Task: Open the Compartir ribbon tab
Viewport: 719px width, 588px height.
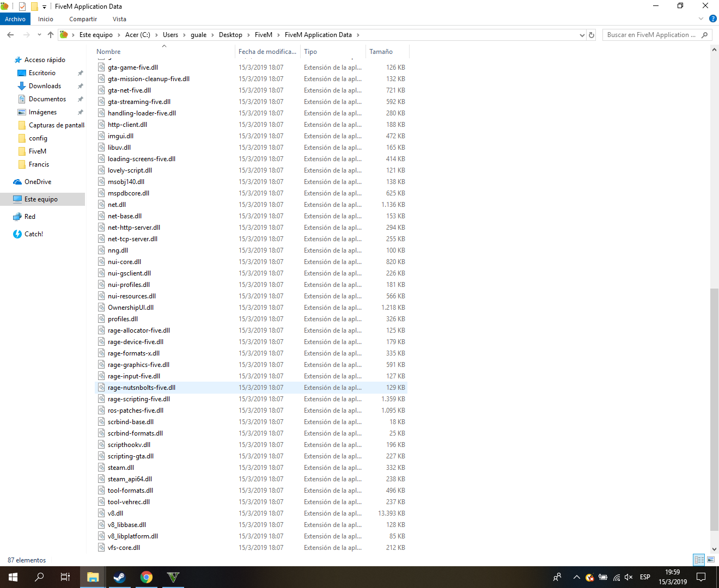Action: (x=83, y=19)
